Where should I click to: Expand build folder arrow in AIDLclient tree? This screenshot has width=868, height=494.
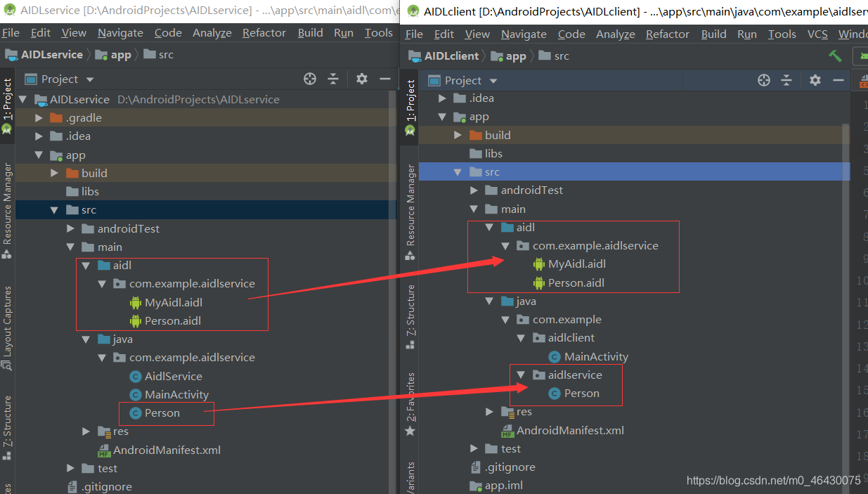click(458, 135)
